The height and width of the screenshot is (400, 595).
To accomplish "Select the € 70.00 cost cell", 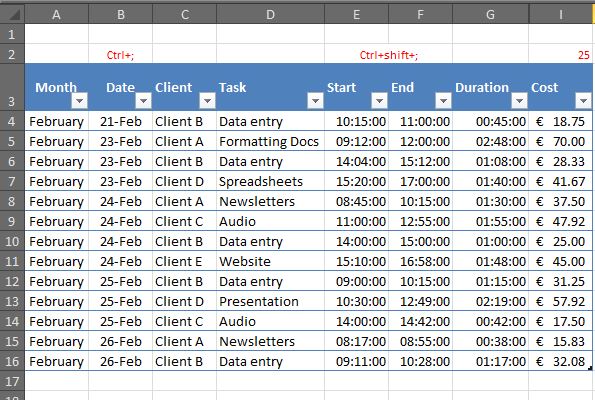I will pos(560,141).
